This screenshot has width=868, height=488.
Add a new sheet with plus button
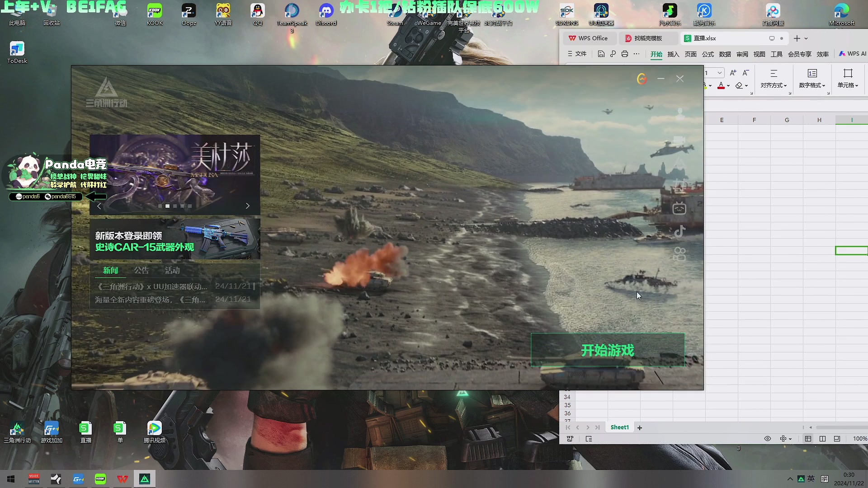(x=640, y=428)
